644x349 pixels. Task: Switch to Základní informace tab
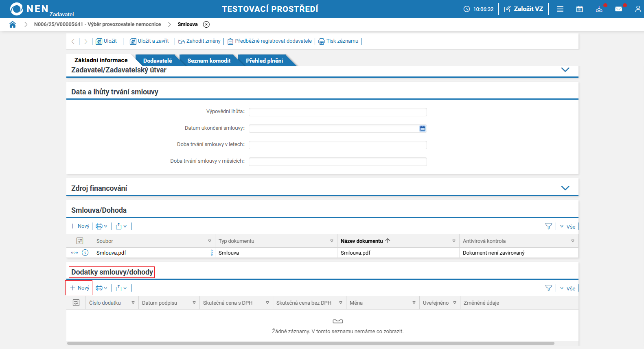coord(101,60)
